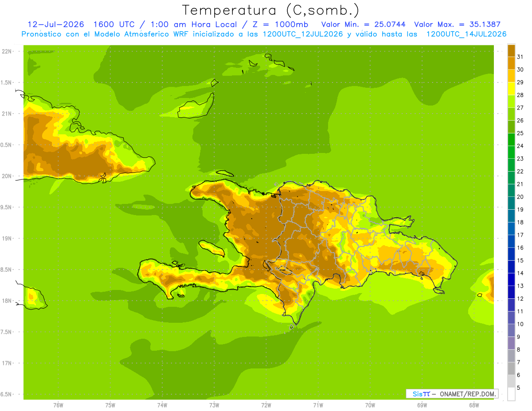Click the blue legend band between 15 and 16

click(x=511, y=254)
